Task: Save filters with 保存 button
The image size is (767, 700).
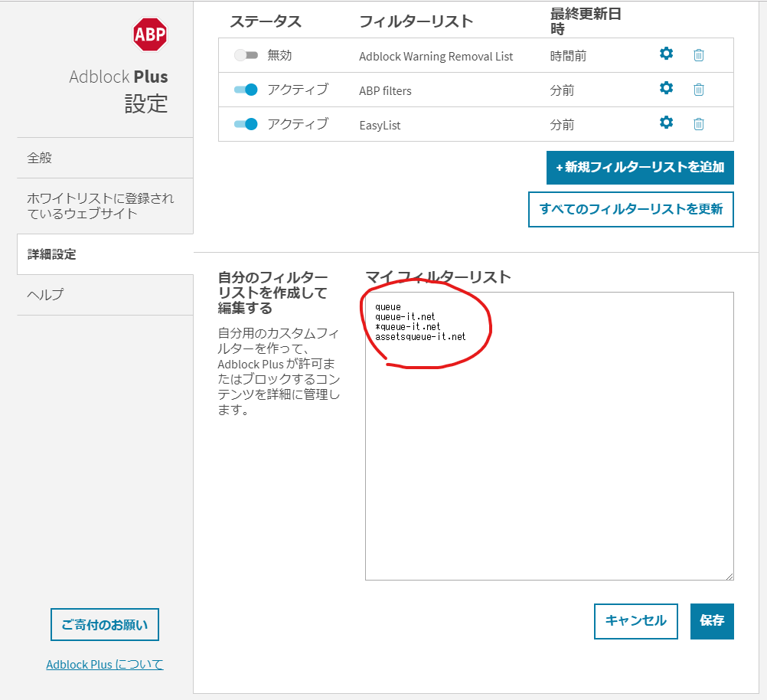Action: pos(712,621)
